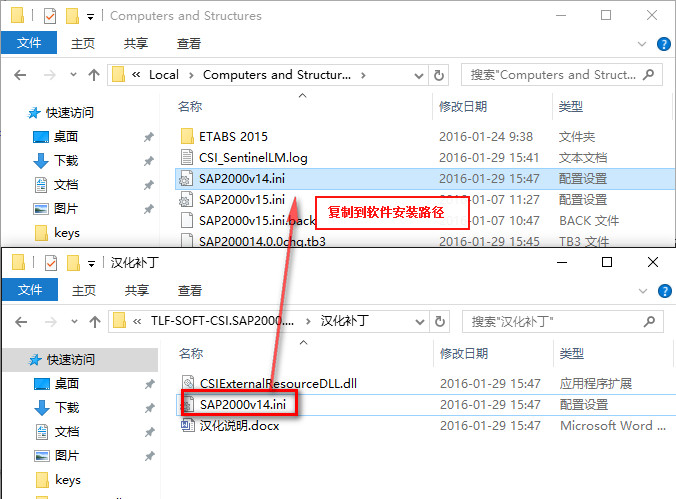Click Forward arrow in 汉化补丁 window
Screen dimensions: 676x499
point(50,322)
